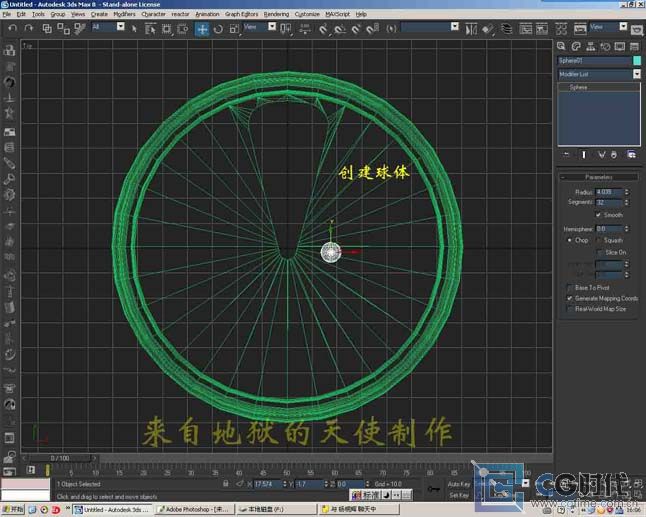Screen dimensions: 646x517
Task: Enable the Base To Pivot checkbox
Action: [x=570, y=288]
